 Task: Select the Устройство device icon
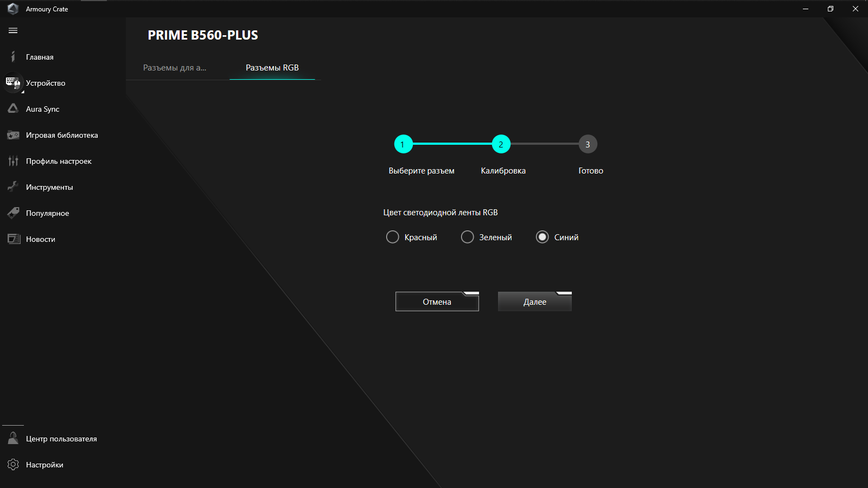[13, 83]
